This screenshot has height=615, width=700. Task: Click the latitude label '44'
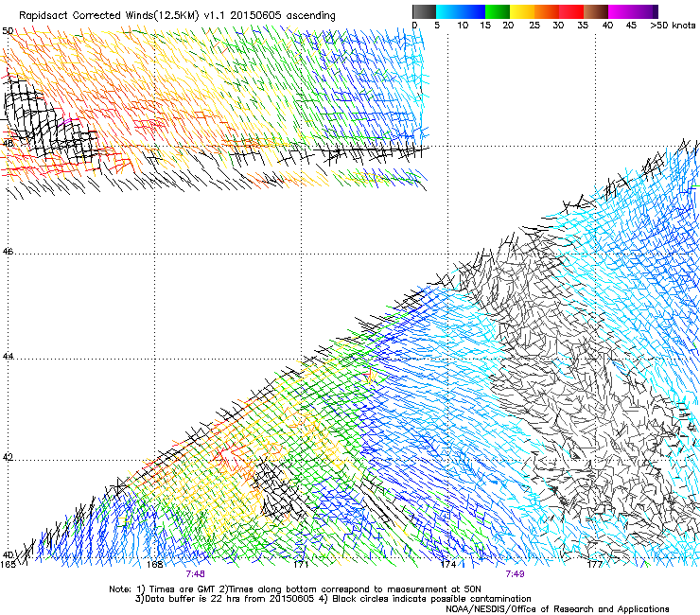[8, 357]
